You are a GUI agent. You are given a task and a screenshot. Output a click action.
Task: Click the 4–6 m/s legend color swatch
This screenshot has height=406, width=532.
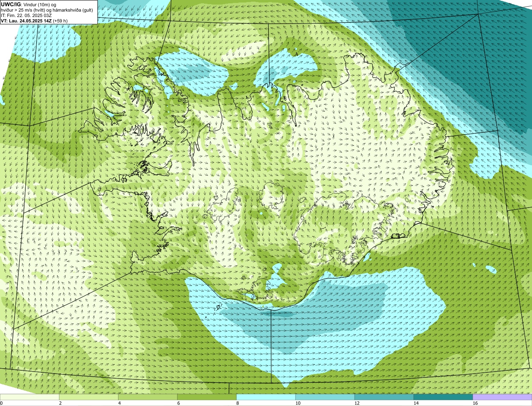pyautogui.click(x=148, y=397)
